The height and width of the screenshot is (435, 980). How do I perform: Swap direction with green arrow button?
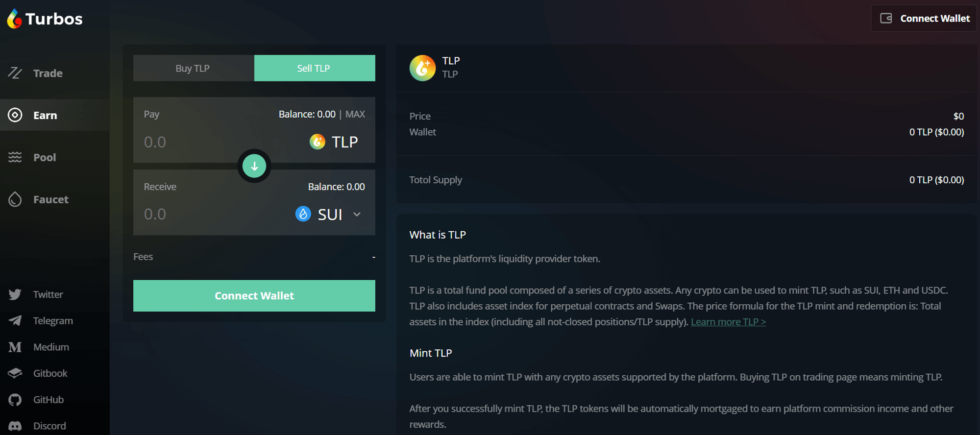click(254, 166)
